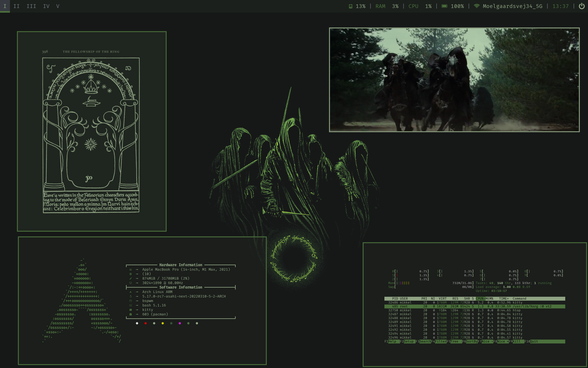The width and height of the screenshot is (588, 368).
Task: Switch to workspace I
Action: tap(5, 6)
